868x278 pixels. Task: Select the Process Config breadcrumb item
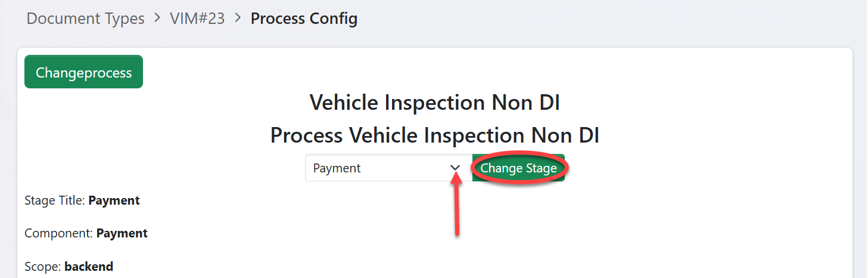pos(304,18)
